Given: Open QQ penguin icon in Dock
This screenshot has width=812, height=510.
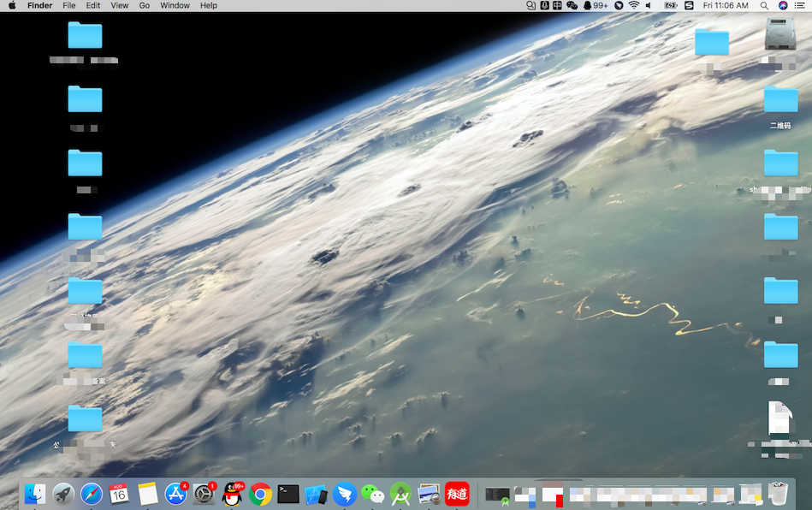Looking at the screenshot, I should pyautogui.click(x=232, y=494).
